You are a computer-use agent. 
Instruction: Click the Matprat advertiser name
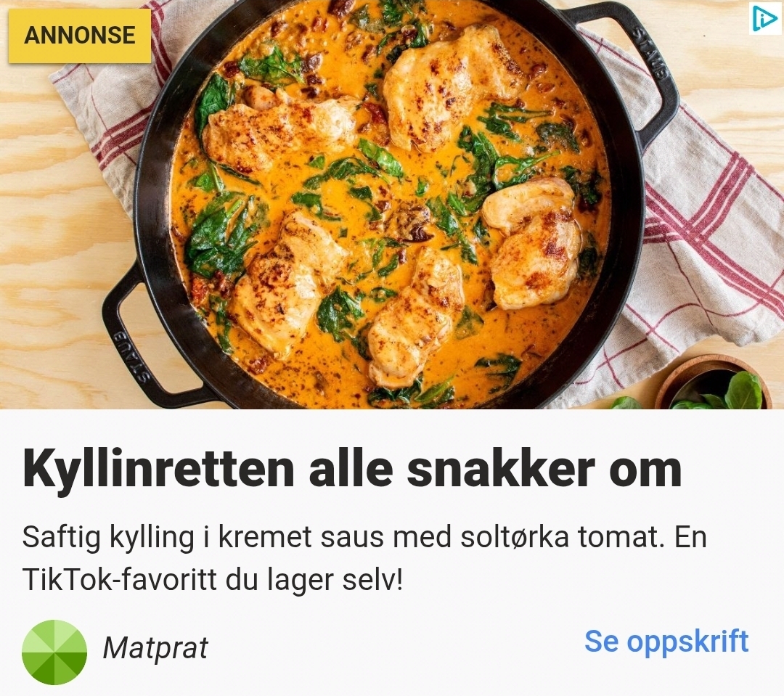point(155,648)
